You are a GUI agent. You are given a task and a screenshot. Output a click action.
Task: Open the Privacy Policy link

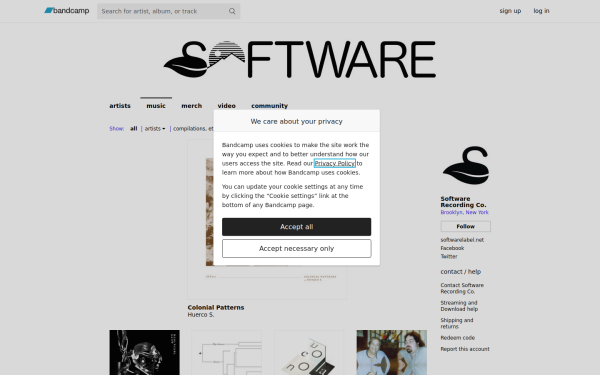[335, 163]
